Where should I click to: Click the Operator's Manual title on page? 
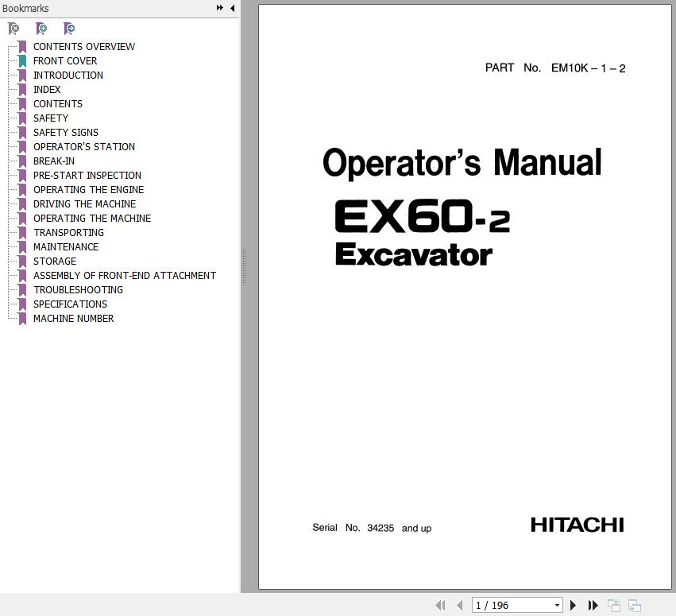(x=462, y=163)
